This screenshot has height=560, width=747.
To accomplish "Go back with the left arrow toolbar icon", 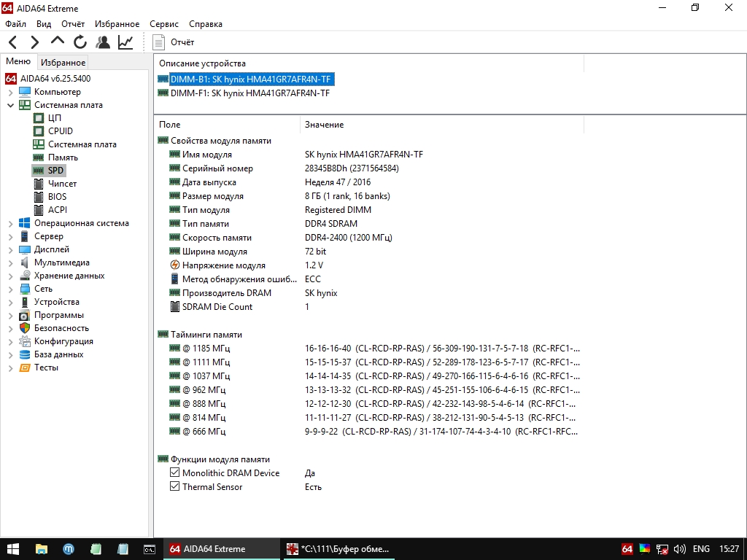I will coord(13,42).
